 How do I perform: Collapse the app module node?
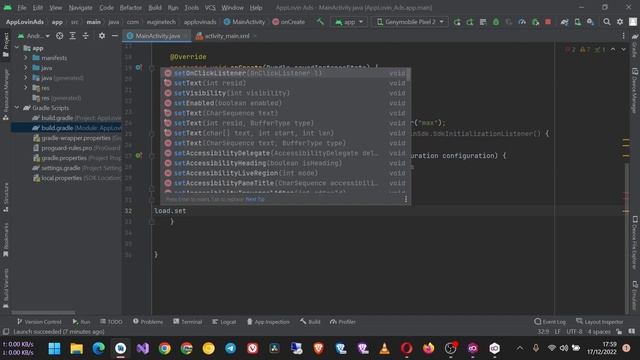[17, 48]
